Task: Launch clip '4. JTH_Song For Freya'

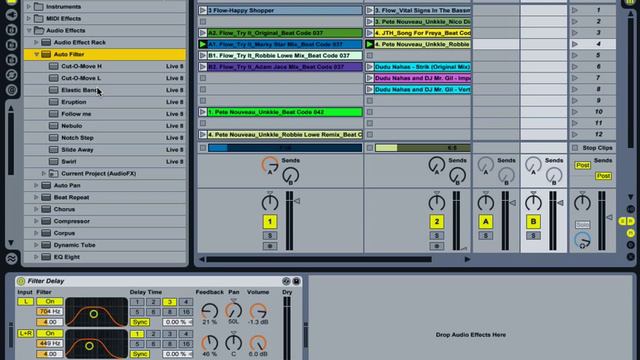Action: (x=370, y=33)
